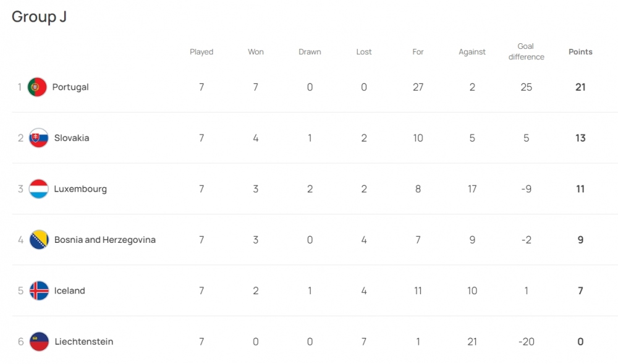Click the Points column header
Image resolution: width=618 pixels, height=364 pixels.
click(580, 52)
